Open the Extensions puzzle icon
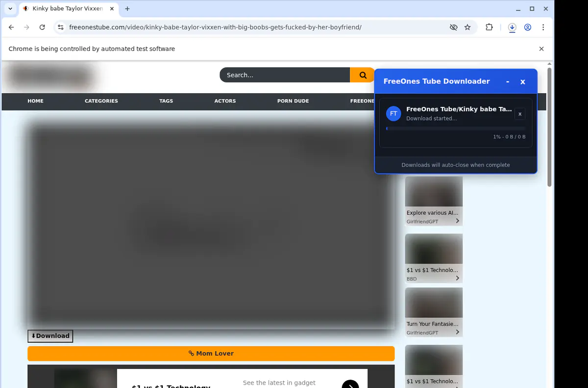Viewport: 588px width, 388px height. [x=489, y=27]
